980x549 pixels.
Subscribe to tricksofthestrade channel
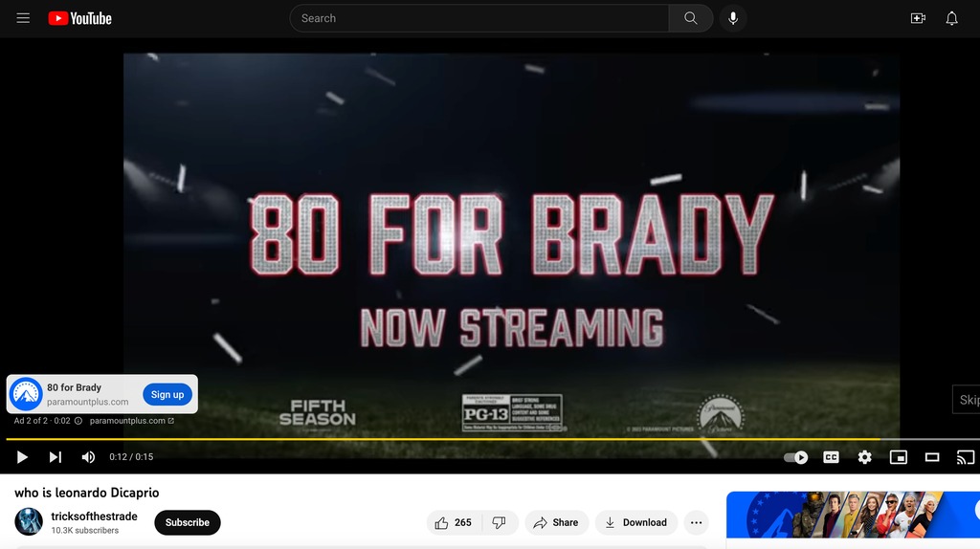point(188,522)
